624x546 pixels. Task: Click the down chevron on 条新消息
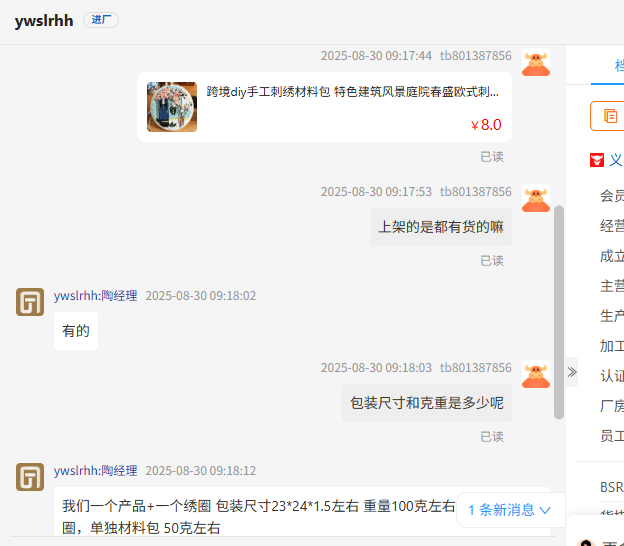(545, 510)
